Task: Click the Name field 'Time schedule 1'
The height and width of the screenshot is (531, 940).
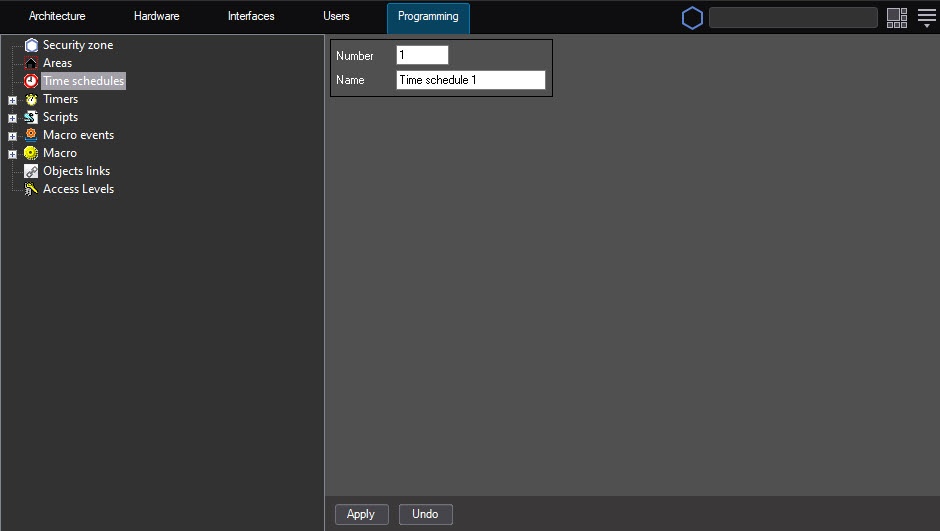Action: [x=471, y=80]
